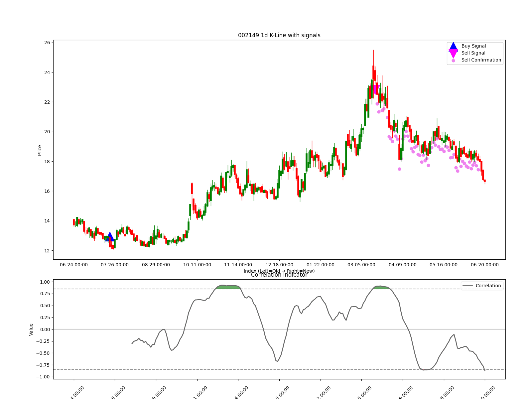Click the '03-05 00:00' x-axis tick label

(361, 265)
